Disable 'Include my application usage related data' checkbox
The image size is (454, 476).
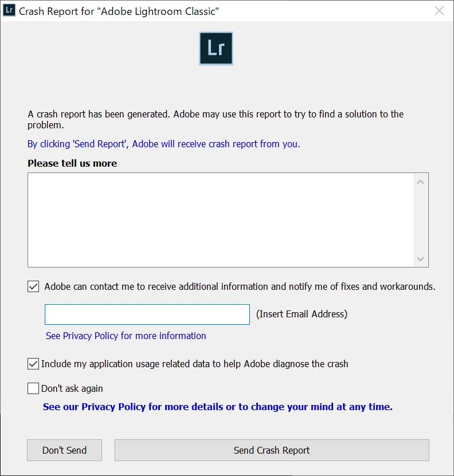pyautogui.click(x=33, y=364)
